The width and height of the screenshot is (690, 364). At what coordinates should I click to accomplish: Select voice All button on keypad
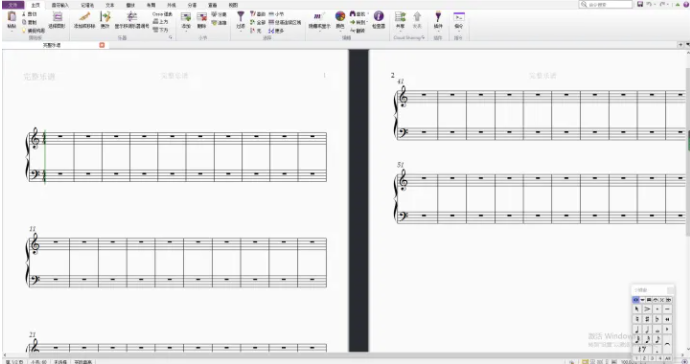(x=668, y=359)
